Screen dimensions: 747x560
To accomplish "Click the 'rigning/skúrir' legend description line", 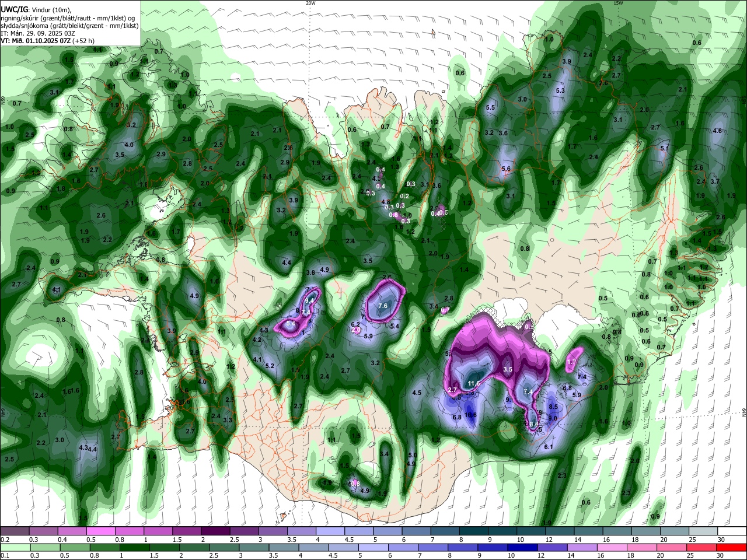I will pos(69,18).
